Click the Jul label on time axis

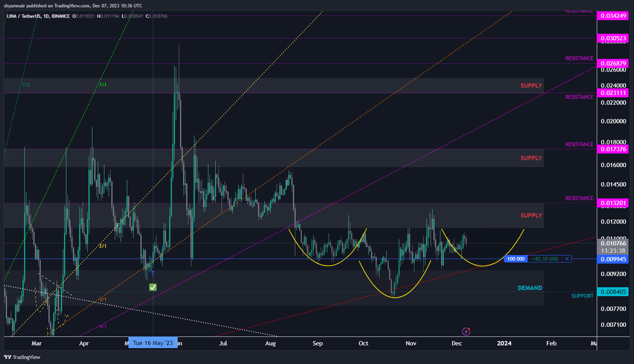pyautogui.click(x=223, y=343)
